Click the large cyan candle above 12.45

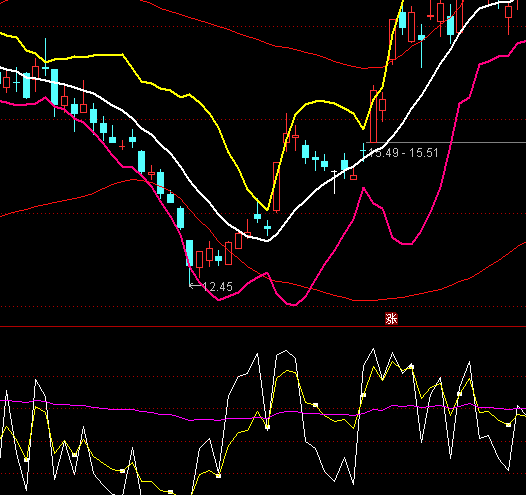[x=190, y=253]
